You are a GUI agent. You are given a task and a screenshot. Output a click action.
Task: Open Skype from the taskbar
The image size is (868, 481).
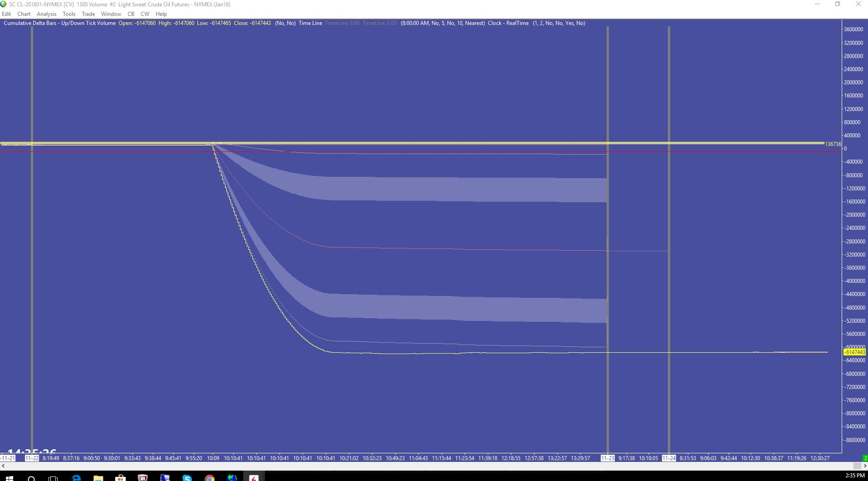[187, 478]
